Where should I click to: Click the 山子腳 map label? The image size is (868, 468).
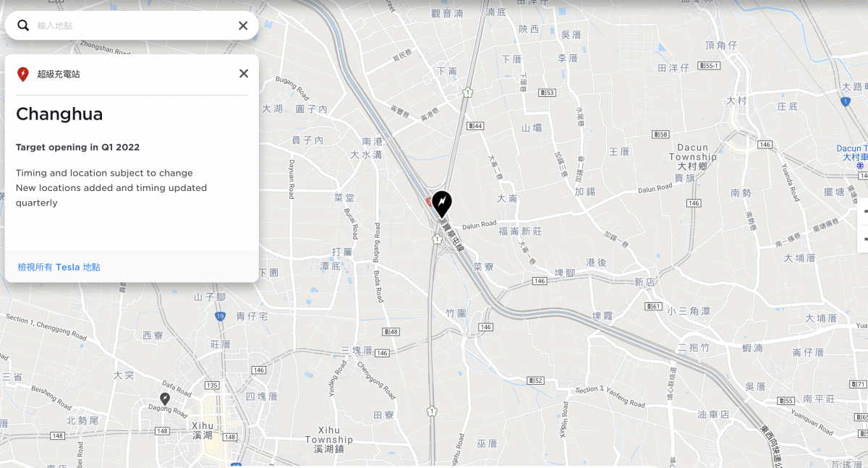210,297
